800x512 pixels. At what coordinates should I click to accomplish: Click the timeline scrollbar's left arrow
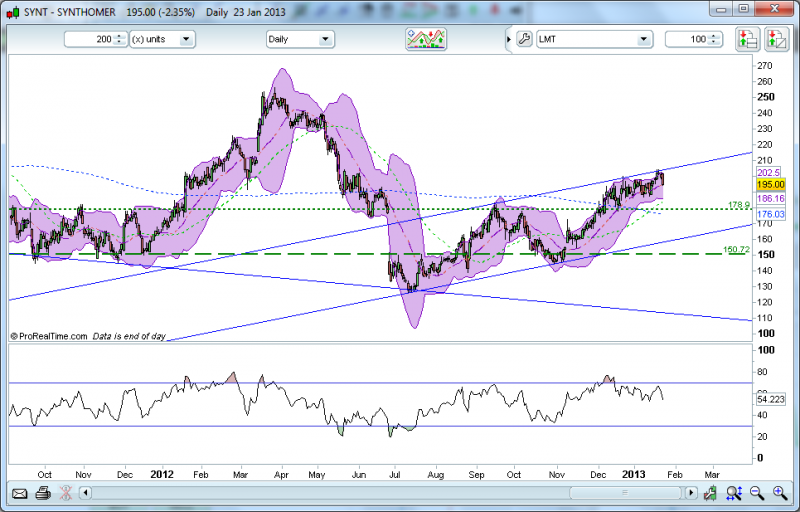(86, 493)
